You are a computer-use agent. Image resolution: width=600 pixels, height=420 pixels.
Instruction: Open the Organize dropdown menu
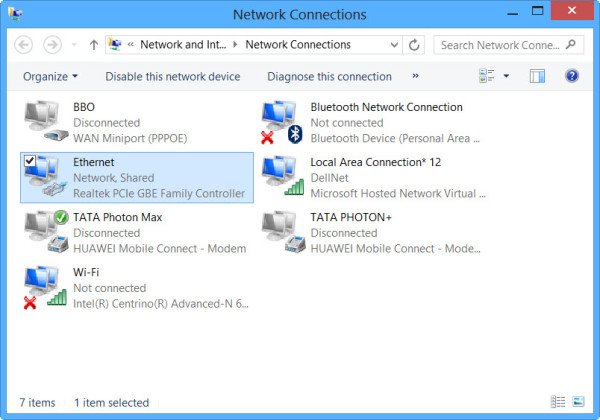click(x=50, y=76)
